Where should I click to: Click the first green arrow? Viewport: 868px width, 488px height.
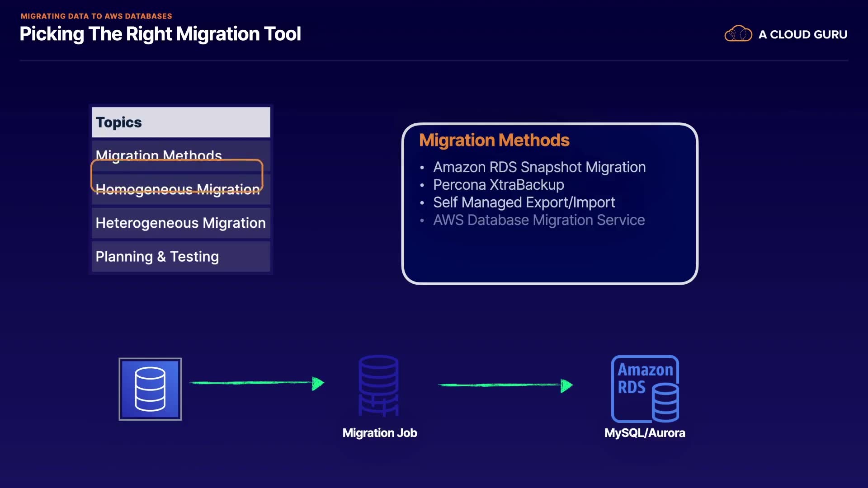tap(256, 383)
